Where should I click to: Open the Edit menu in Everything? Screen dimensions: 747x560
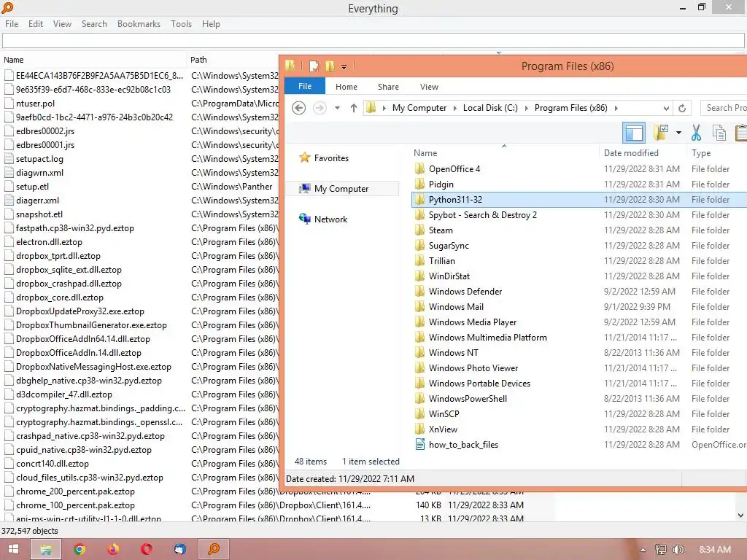36,24
